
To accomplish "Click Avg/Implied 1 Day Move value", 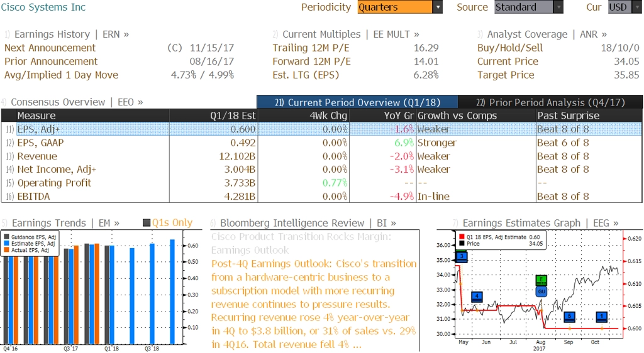I will (203, 75).
